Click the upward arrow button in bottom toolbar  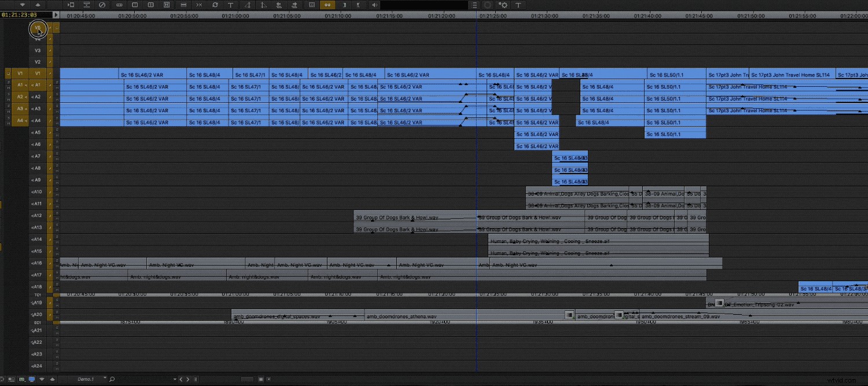point(52,379)
